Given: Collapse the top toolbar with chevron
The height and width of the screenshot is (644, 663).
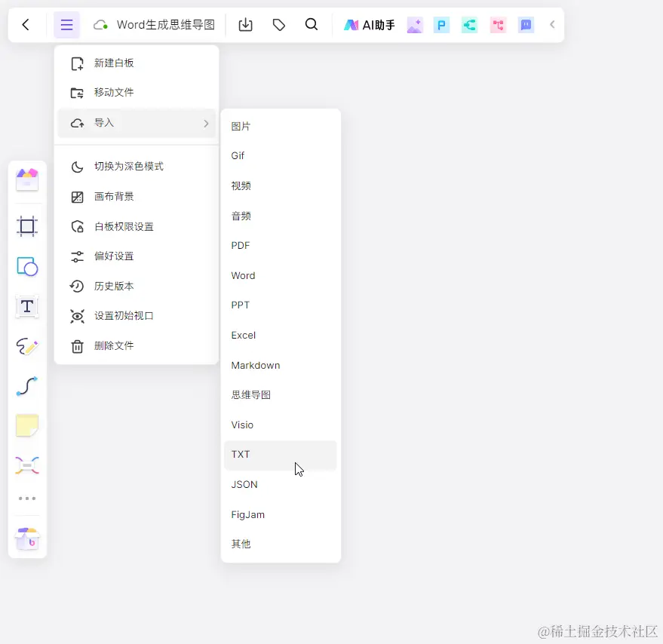Looking at the screenshot, I should pyautogui.click(x=552, y=25).
